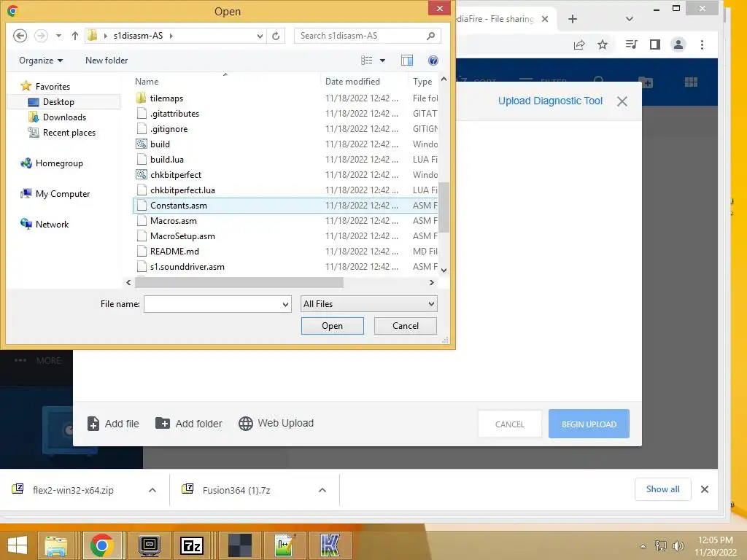Select the build batch file
The height and width of the screenshot is (560, 747).
[x=285, y=144]
